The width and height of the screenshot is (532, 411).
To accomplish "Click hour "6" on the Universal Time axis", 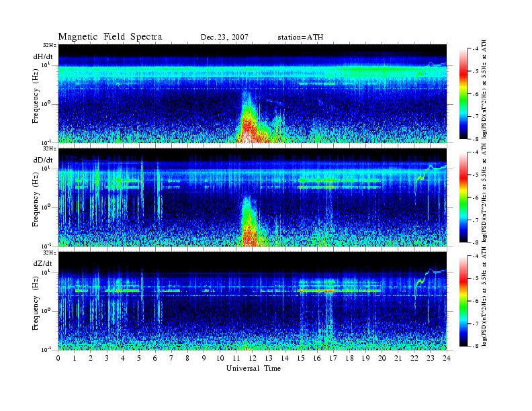I will 155,358.
